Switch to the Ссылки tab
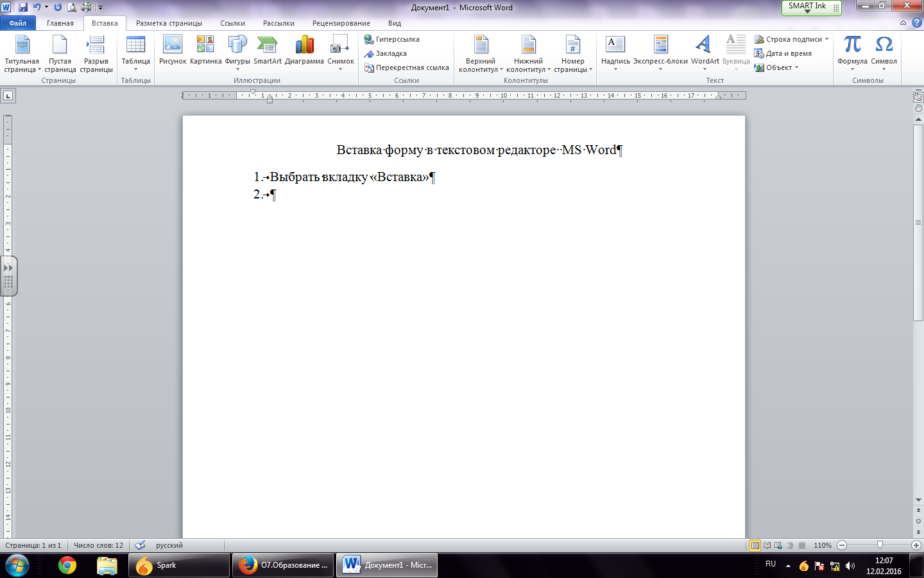The image size is (924, 578). (x=232, y=23)
